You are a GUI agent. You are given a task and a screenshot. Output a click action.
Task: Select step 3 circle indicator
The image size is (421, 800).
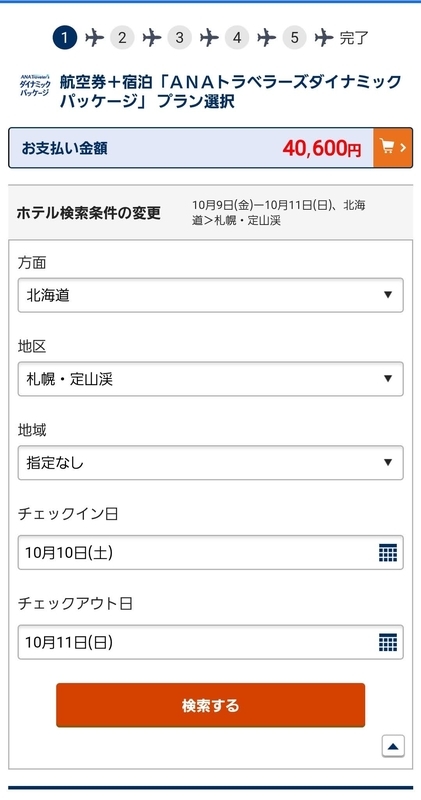(x=180, y=38)
